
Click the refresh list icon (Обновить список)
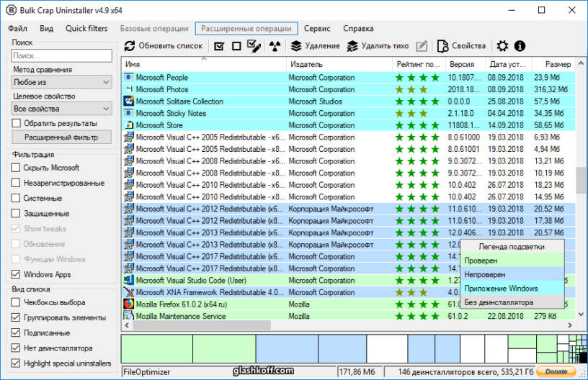click(x=130, y=46)
